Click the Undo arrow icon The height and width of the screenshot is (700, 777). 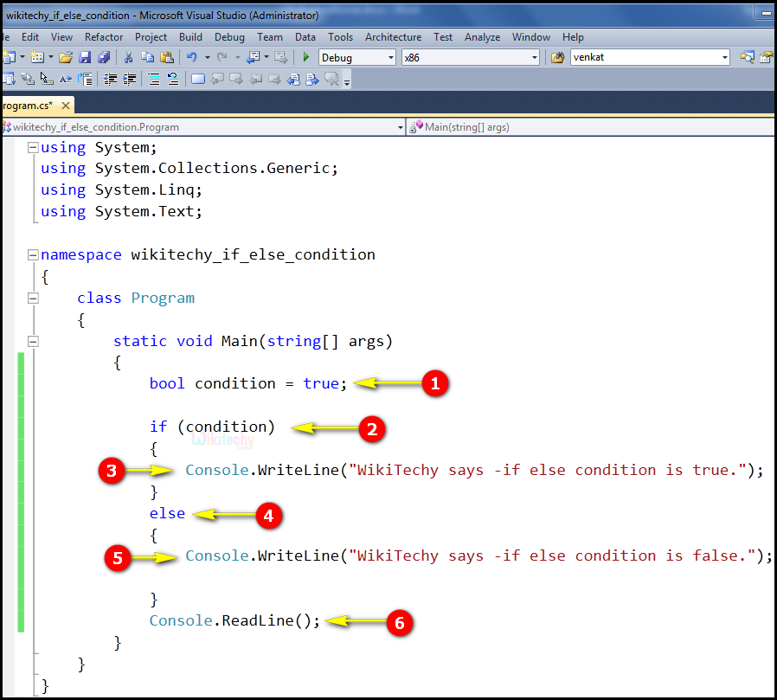(192, 57)
